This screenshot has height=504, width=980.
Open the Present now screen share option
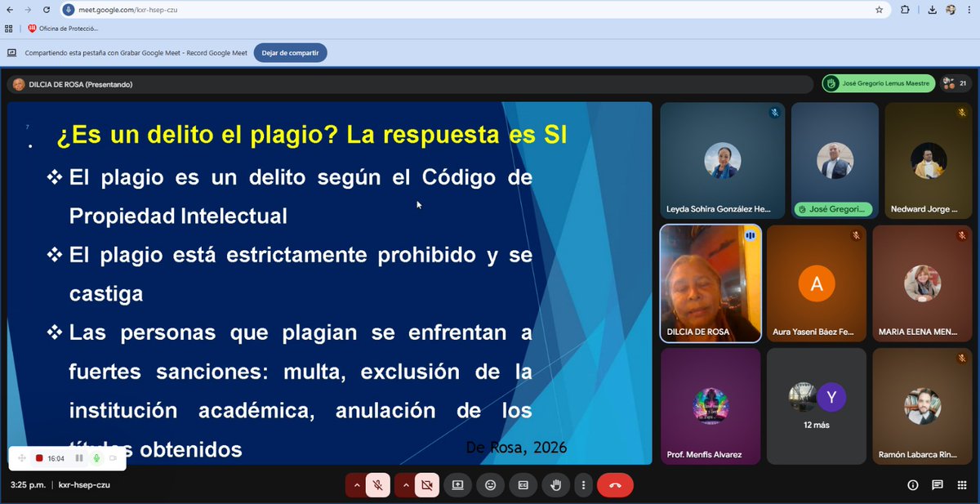pyautogui.click(x=458, y=484)
